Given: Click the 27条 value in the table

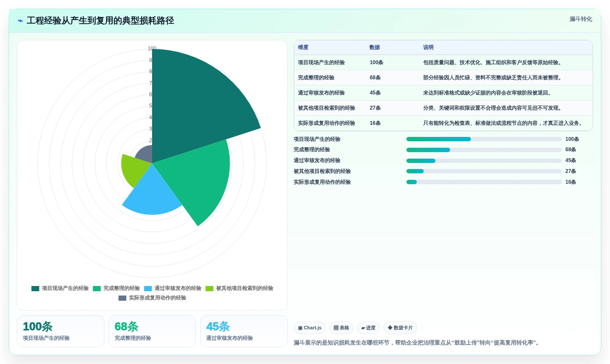Looking at the screenshot, I should pos(375,108).
